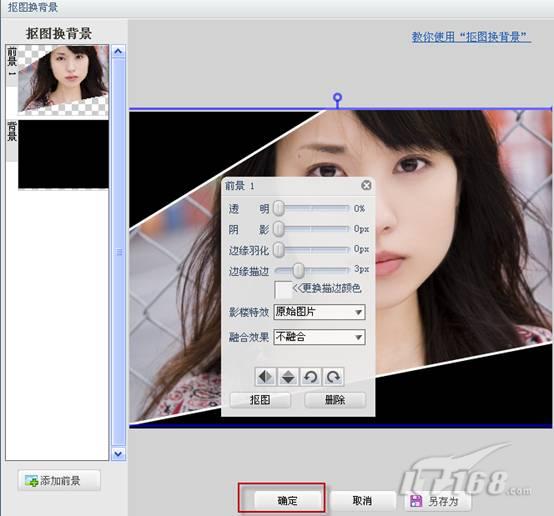554x516 pixels.
Task: Click the 取消 cancel button
Action: point(363,501)
